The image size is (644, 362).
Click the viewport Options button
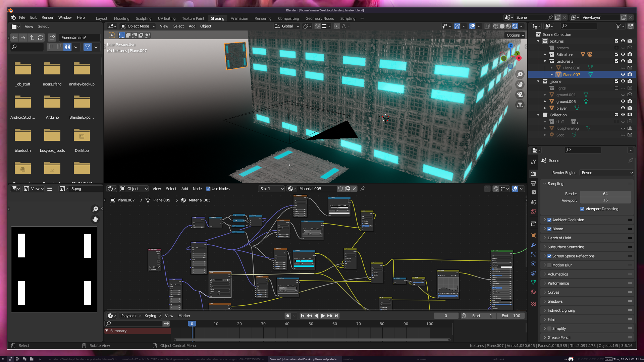[515, 35]
